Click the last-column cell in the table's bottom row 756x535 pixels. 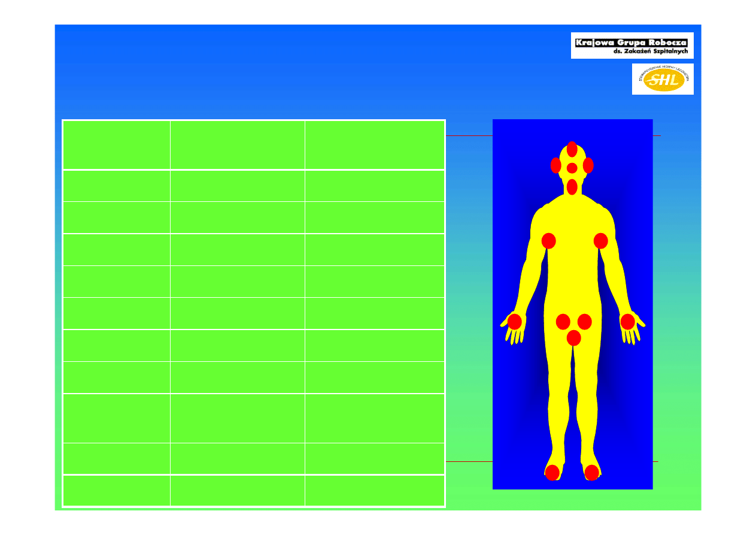(374, 491)
